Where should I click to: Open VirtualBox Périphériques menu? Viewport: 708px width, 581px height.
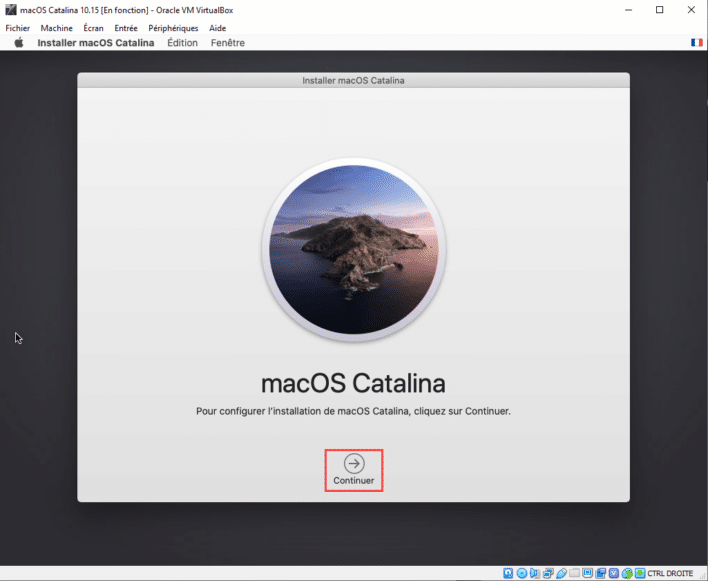(173, 28)
